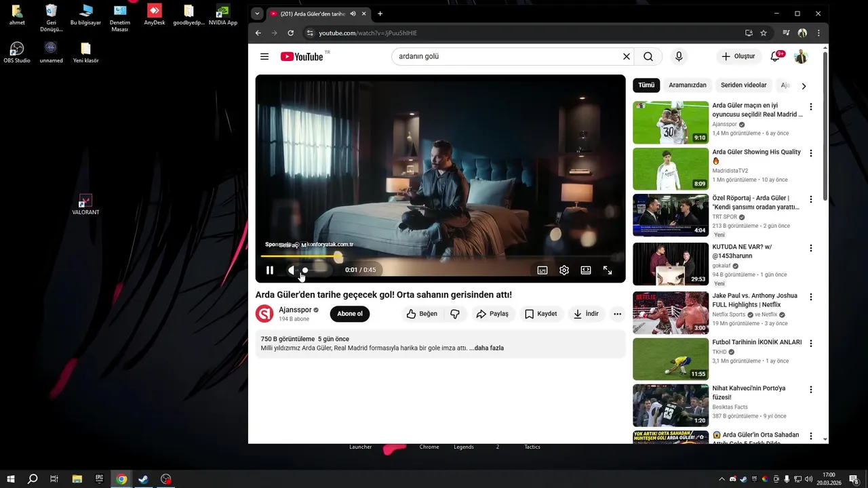This screenshot has width=868, height=488.
Task: Open a new Chrome tab
Action: 380,14
